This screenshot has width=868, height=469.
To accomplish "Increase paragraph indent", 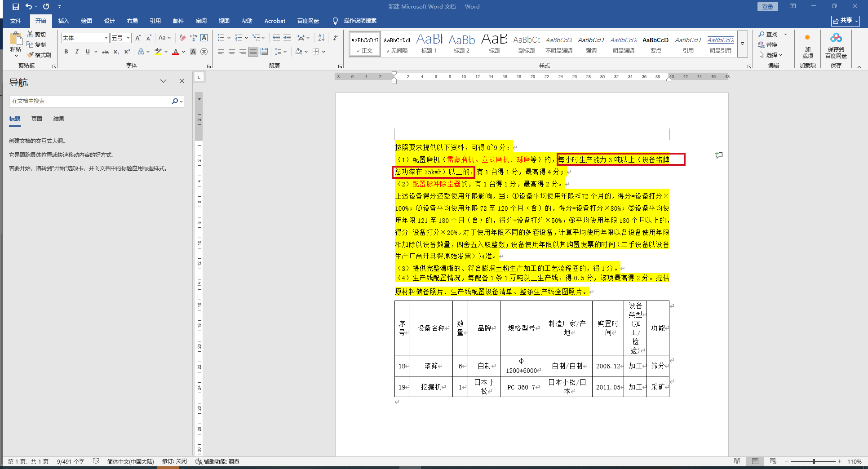I will coord(287,38).
